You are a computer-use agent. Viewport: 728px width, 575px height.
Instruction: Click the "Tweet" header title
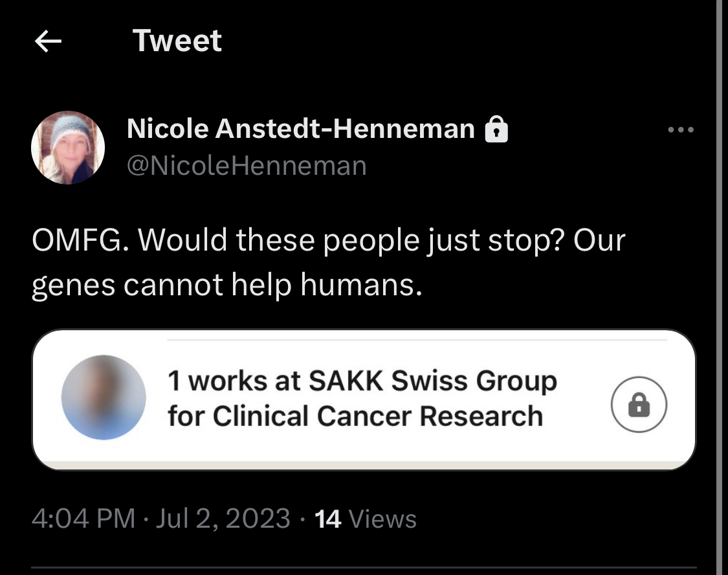pyautogui.click(x=177, y=41)
